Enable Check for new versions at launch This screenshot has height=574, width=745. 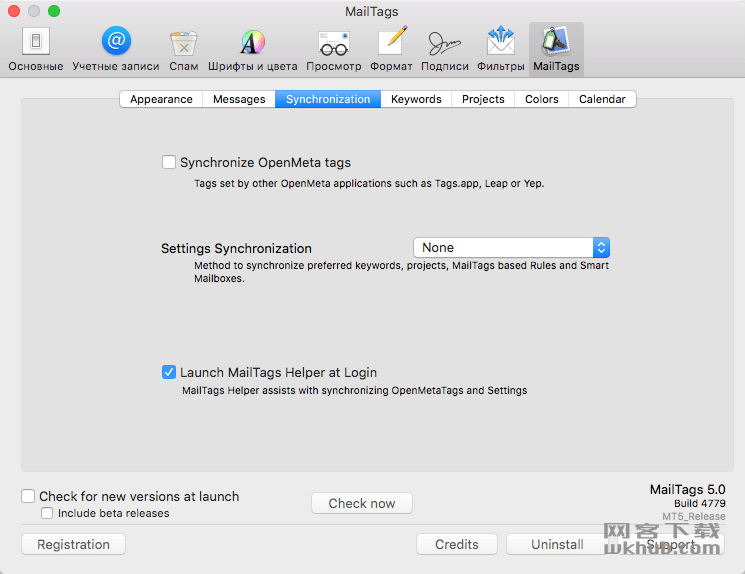coord(28,496)
